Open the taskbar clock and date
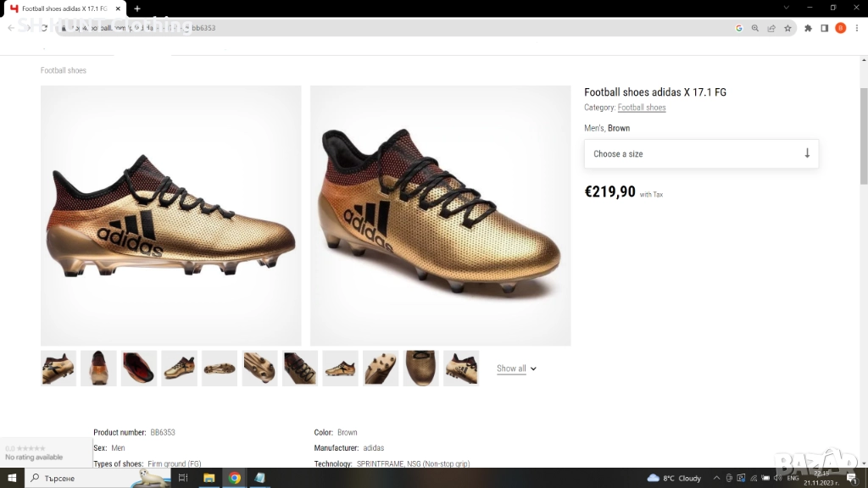The width and height of the screenshot is (868, 488). click(x=821, y=478)
